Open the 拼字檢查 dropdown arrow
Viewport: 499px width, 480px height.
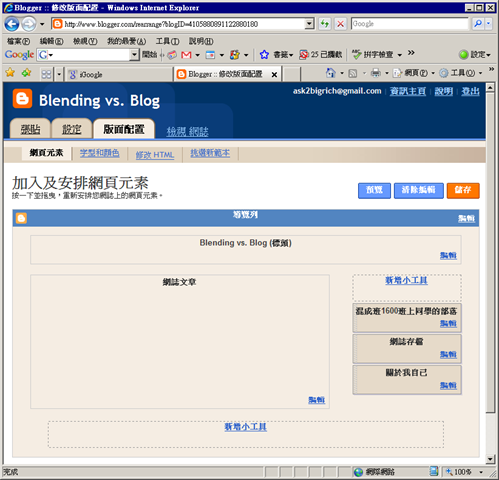tap(400, 55)
